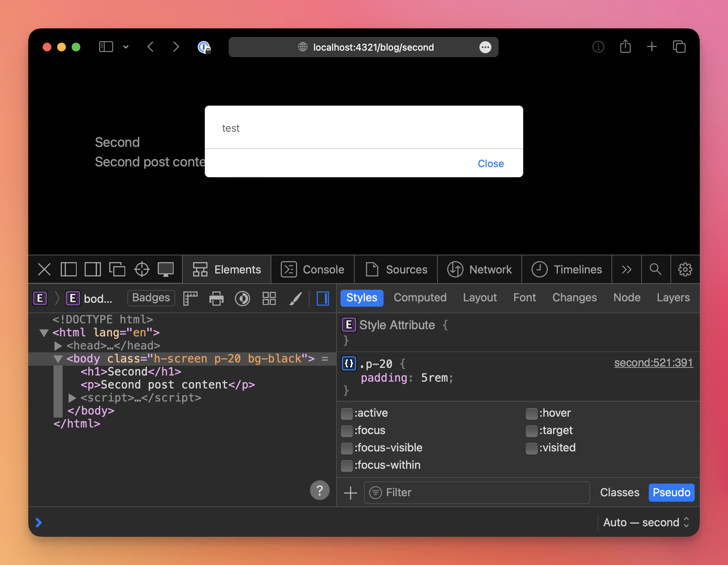The image size is (728, 565).
Task: Check the :active pseudo-class box
Action: (x=347, y=413)
